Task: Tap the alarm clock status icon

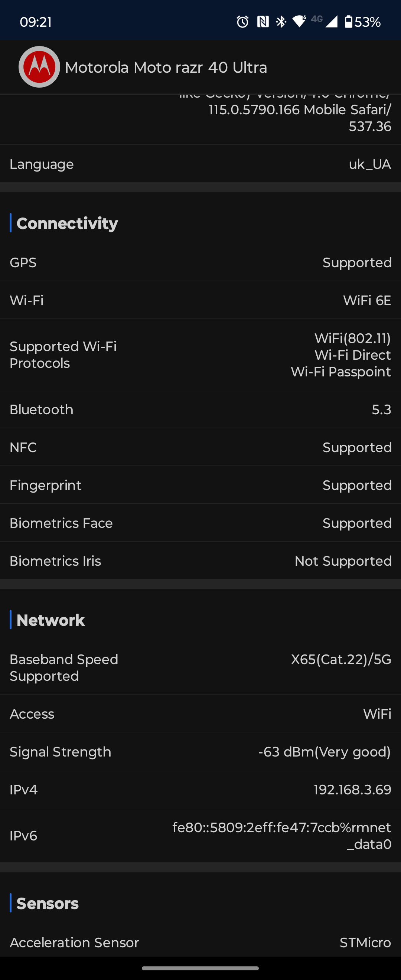Action: click(242, 22)
